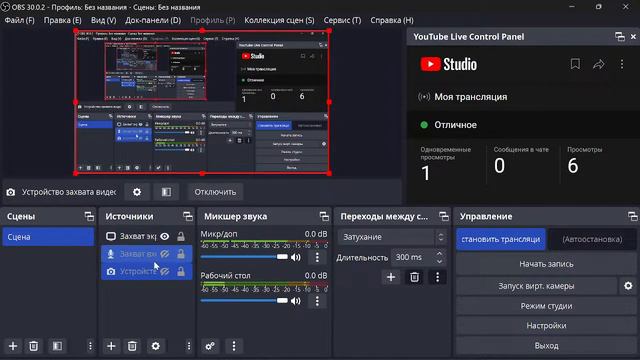Enable Режим студии
640x360 pixels.
pos(546,306)
